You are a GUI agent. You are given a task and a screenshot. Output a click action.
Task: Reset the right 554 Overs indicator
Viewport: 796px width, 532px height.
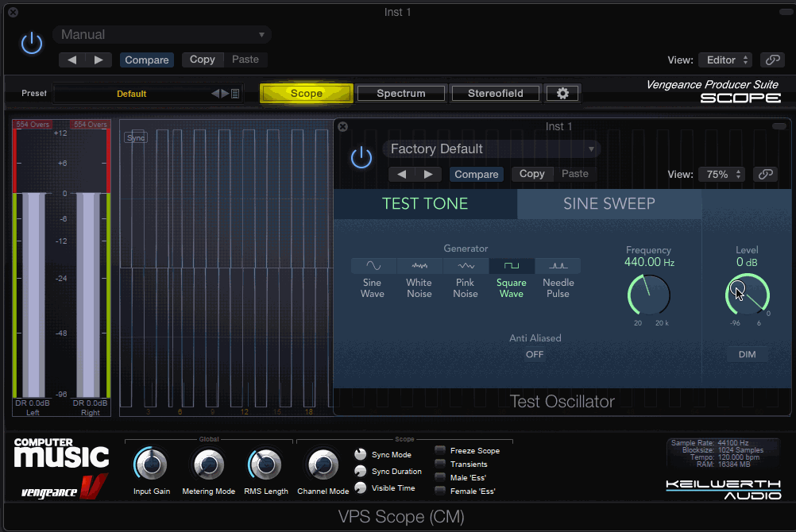(91, 125)
